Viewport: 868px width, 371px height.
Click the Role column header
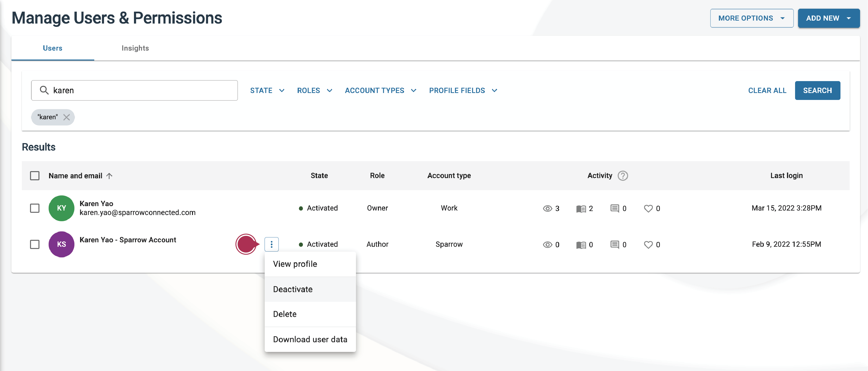(377, 176)
